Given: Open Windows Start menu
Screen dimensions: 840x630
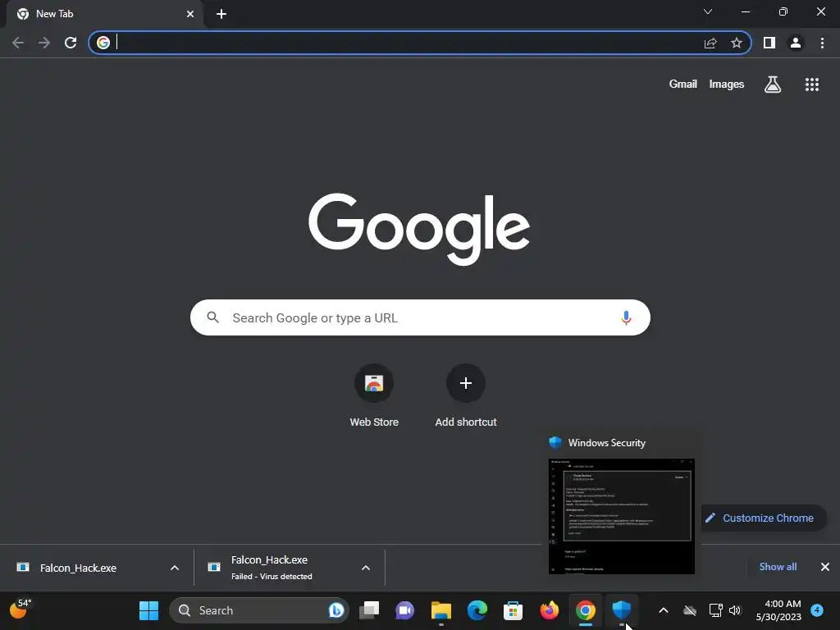Looking at the screenshot, I should (148, 610).
